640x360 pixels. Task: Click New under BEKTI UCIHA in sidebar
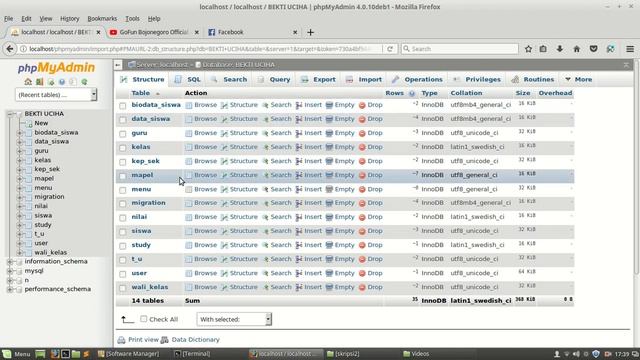[x=41, y=123]
